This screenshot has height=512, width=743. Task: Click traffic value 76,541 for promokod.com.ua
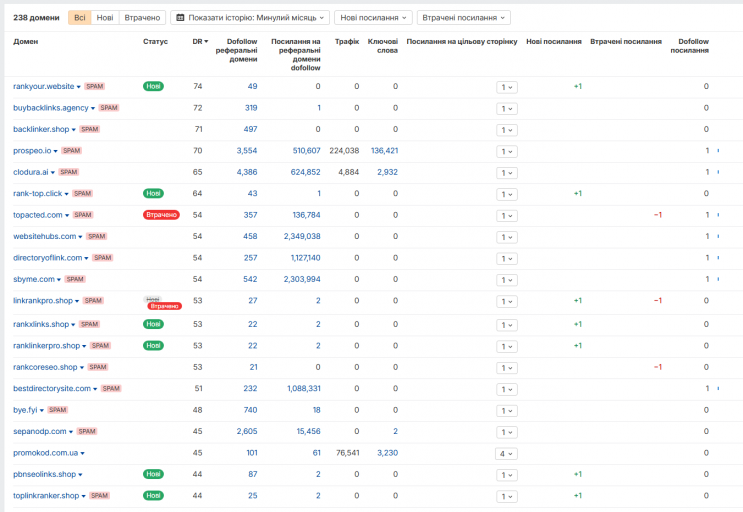(348, 453)
